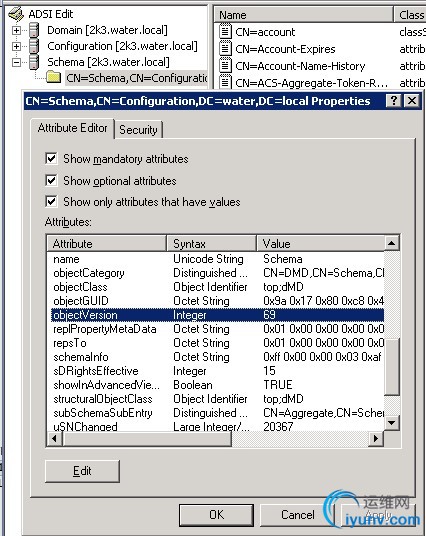Click the CN=ACS-Aggregate-Token-R object icon
426x536 pixels.
tap(225, 82)
